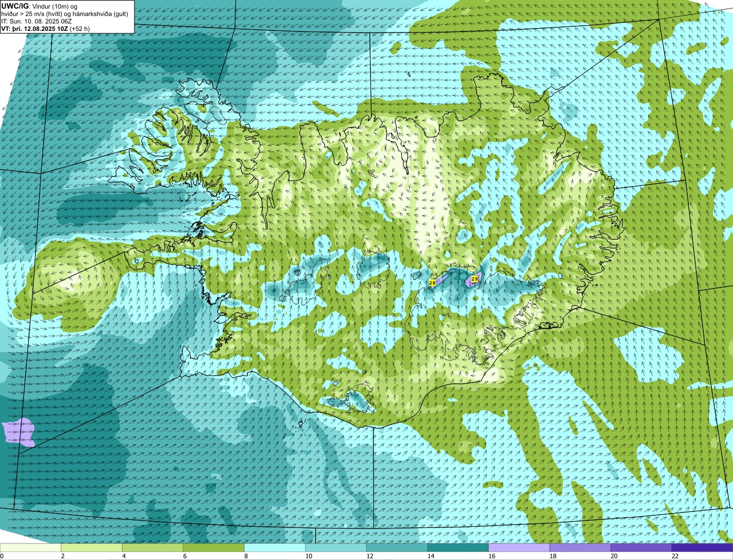
Task: Select the dark indigo above-22 m/s swatch
Action: [702, 547]
